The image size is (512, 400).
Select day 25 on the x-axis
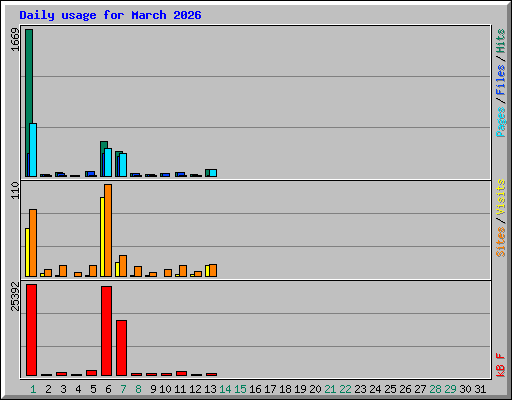click(390, 389)
